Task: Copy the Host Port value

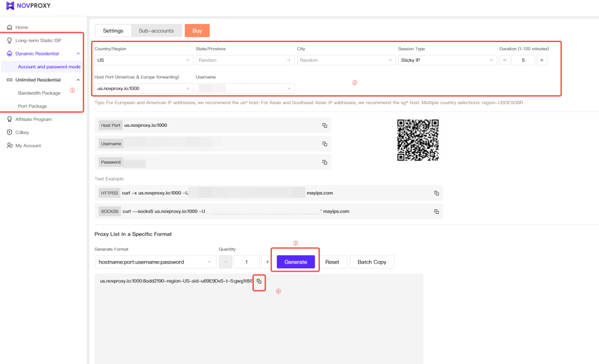Action: tap(324, 126)
